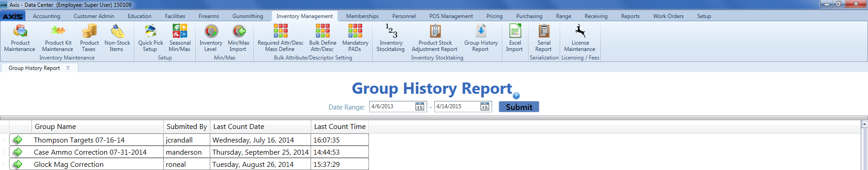The width and height of the screenshot is (868, 170).
Task: Click time cell 15:37:29
Action: coord(340,164)
